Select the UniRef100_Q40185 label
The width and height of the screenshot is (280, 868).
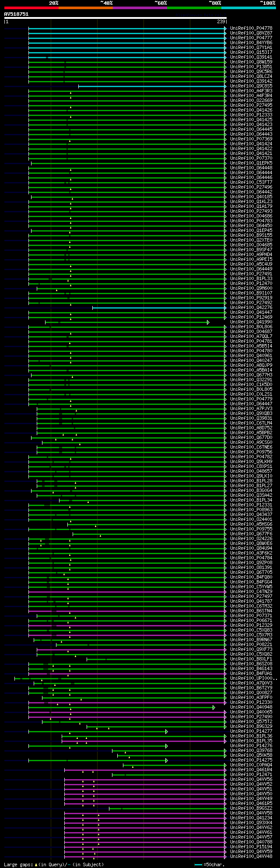click(x=251, y=197)
